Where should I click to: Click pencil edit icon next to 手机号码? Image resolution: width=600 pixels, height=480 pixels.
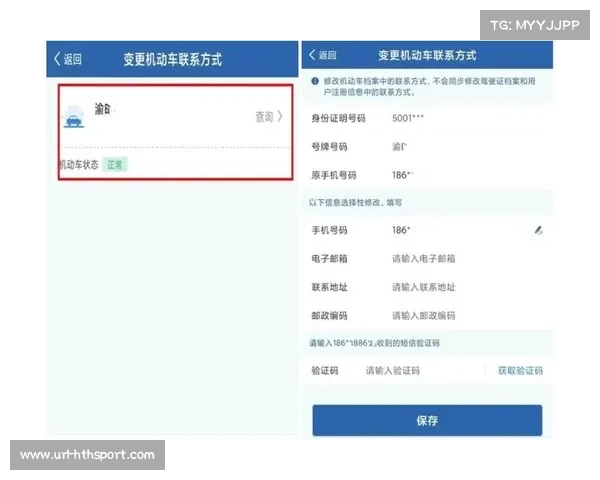click(x=539, y=230)
